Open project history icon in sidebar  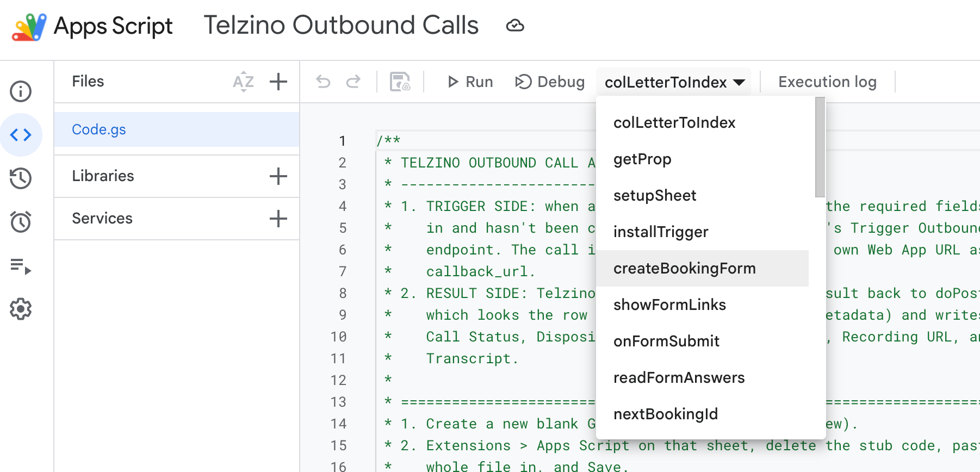click(x=21, y=178)
